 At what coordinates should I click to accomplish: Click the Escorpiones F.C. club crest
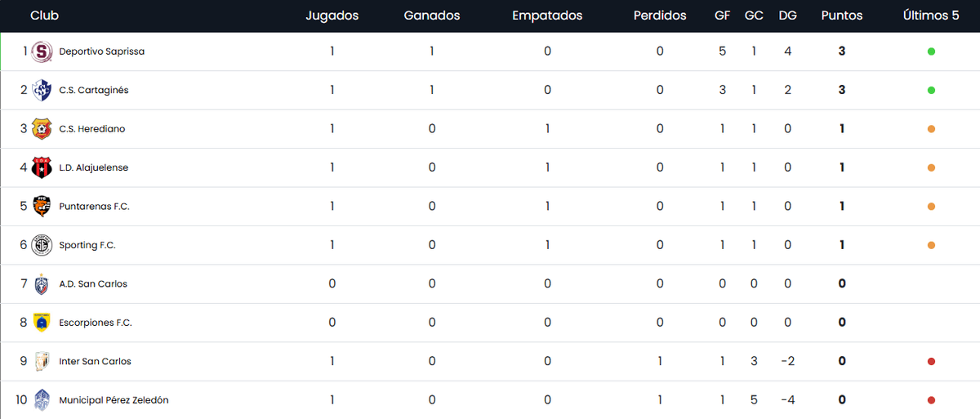coord(42,323)
